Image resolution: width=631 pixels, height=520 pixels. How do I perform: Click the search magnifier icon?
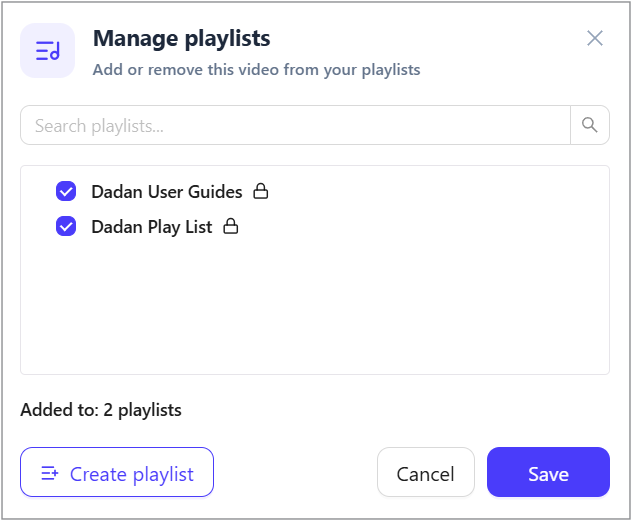[590, 125]
